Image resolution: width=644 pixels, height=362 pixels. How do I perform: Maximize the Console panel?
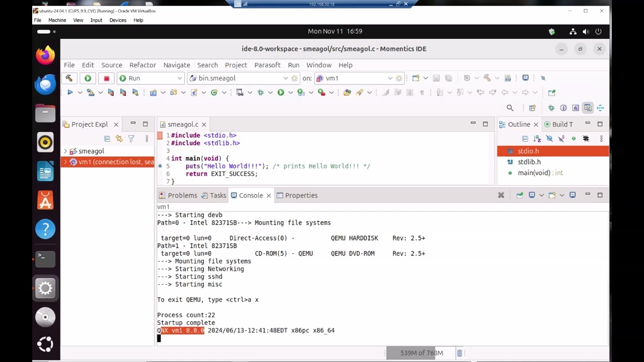(x=600, y=195)
